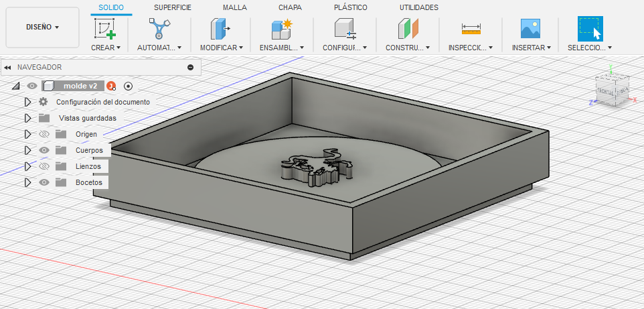Click the Inspect measure ruler icon
The image size is (644, 309).
pyautogui.click(x=471, y=29)
